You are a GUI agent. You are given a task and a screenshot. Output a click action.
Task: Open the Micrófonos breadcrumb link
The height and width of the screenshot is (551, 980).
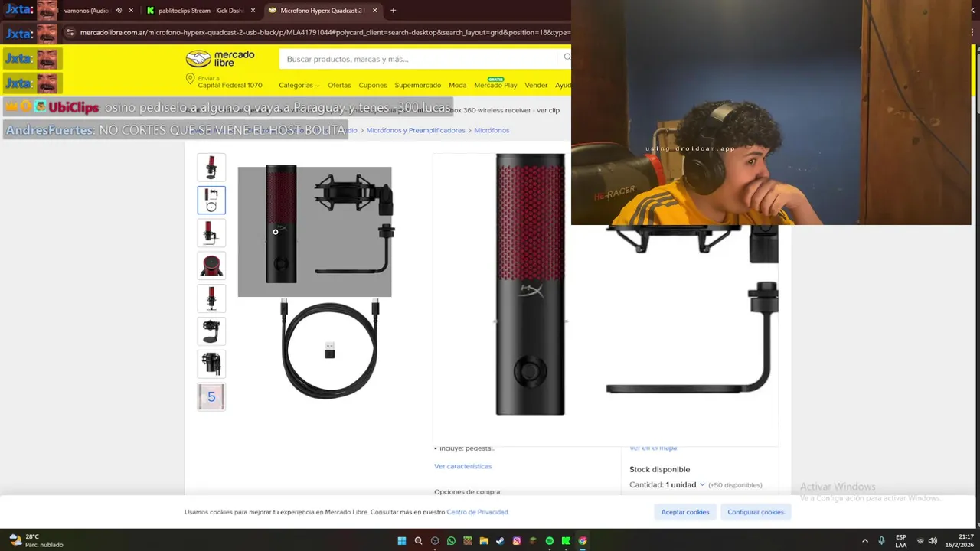492,130
